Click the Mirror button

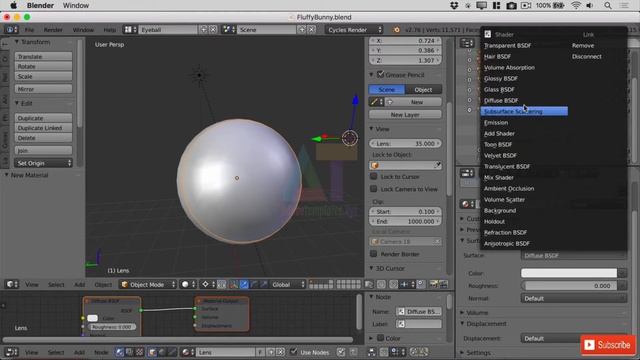pyautogui.click(x=43, y=89)
